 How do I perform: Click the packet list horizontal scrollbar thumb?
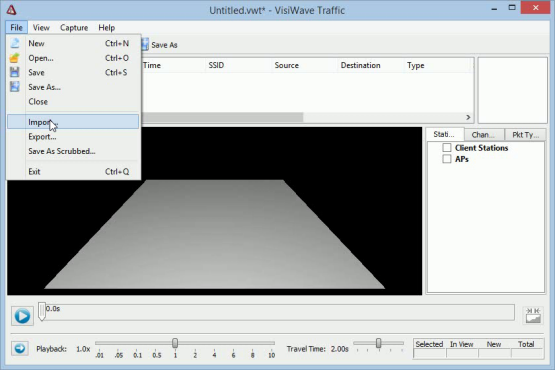click(223, 117)
